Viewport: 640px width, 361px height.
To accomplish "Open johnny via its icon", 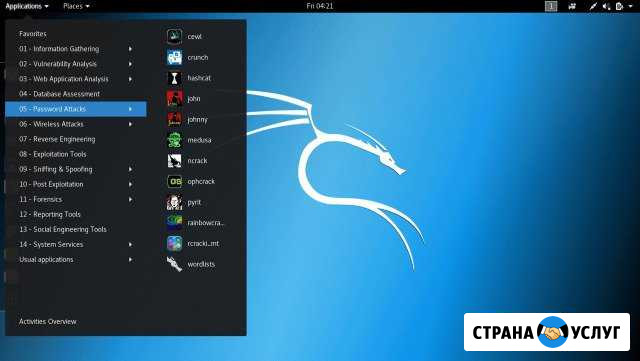I will [175, 119].
